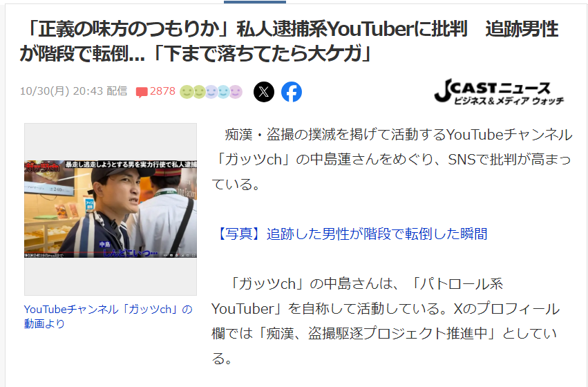588x387 pixels.
Task: Select the light blue smiley reaction
Action: tap(223, 92)
